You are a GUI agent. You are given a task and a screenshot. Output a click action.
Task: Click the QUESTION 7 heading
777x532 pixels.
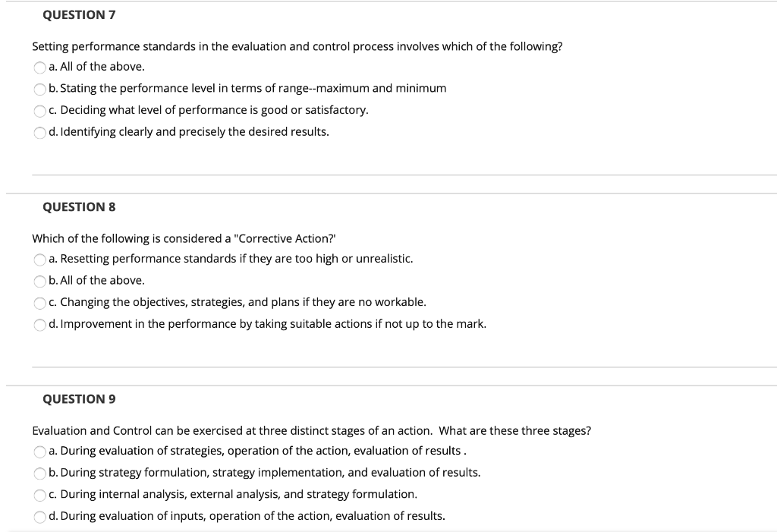pyautogui.click(x=80, y=14)
